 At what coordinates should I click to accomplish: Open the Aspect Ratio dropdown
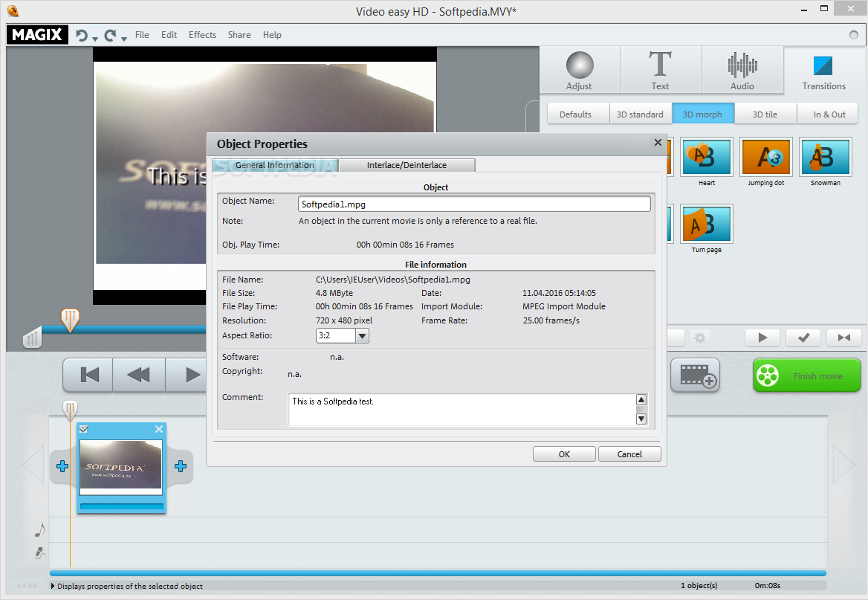click(362, 336)
